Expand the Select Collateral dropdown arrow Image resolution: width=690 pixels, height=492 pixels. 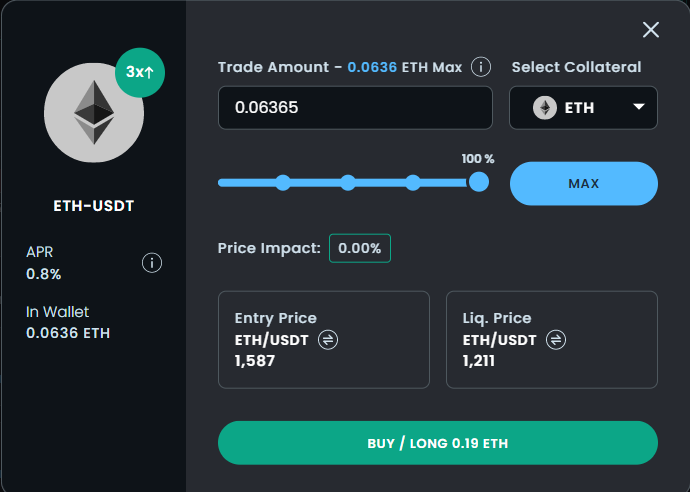tap(639, 106)
